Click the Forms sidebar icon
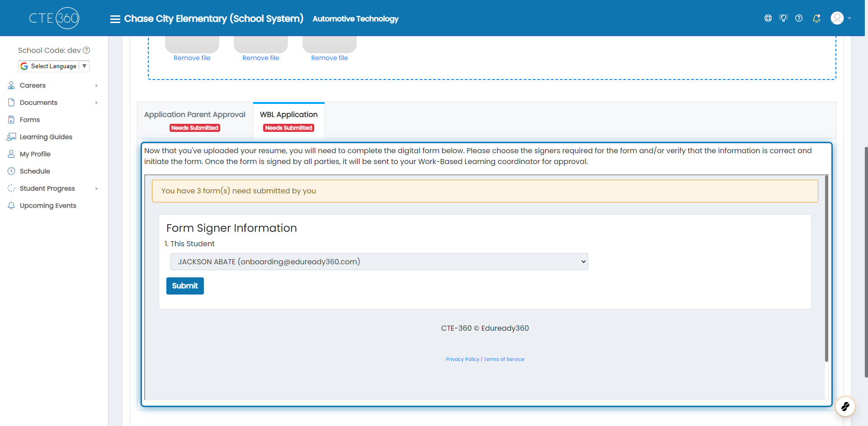The height and width of the screenshot is (426, 868). click(11, 120)
